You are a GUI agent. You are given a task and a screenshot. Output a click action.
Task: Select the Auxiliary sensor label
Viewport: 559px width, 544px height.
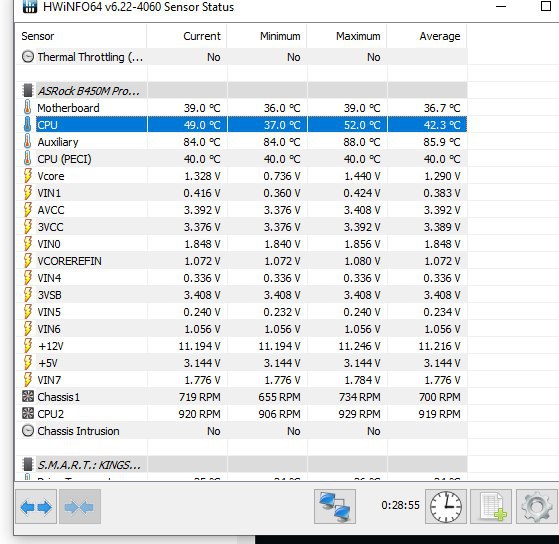[58, 142]
